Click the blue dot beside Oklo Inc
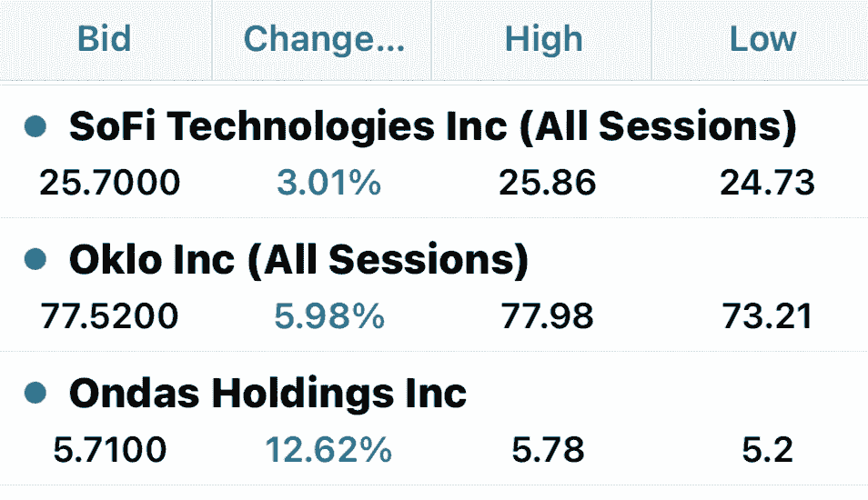The image size is (868, 500). (35, 259)
